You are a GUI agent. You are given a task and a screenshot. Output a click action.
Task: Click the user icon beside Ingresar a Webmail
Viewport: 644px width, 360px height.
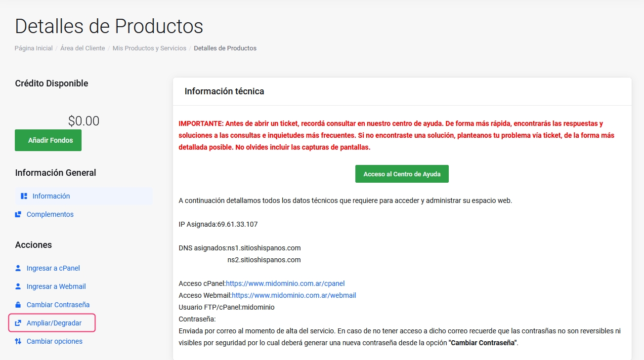(18, 286)
